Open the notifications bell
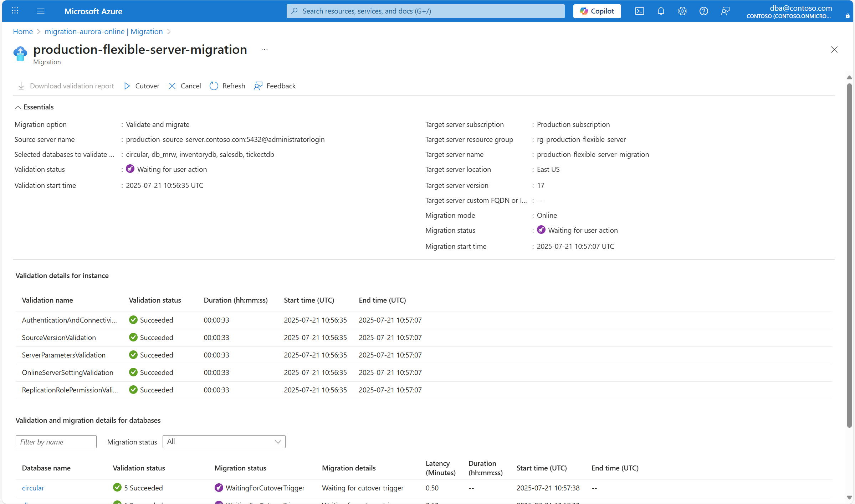 (x=661, y=11)
